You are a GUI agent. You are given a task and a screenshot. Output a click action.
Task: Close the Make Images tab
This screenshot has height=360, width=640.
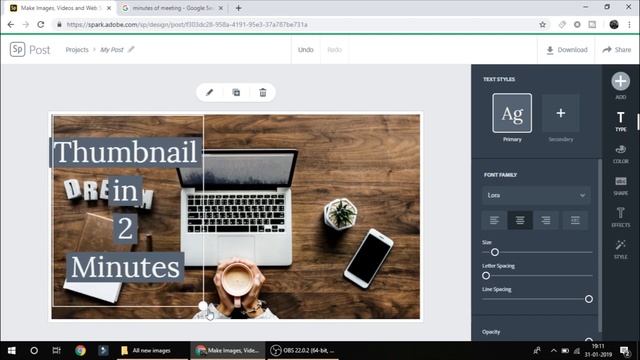click(x=109, y=8)
